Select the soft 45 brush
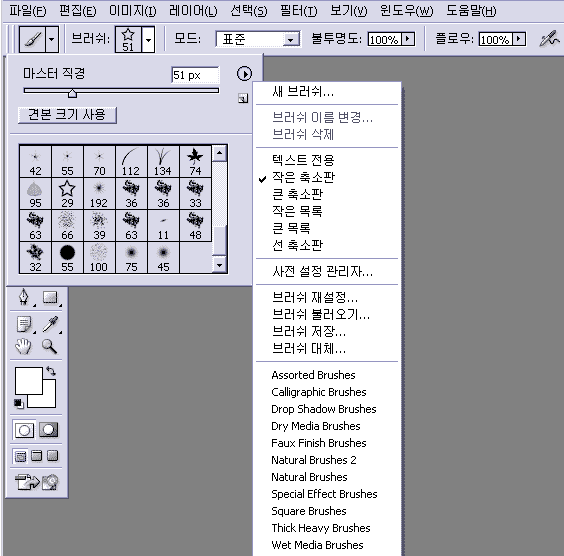Viewport: 564px width, 556px height. [x=163, y=258]
